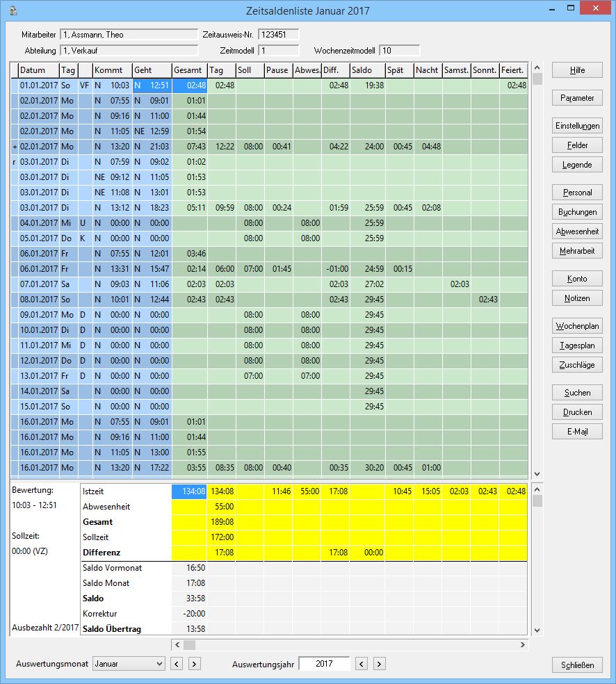The height and width of the screenshot is (684, 616).
Task: Click the Suchen button
Action: coord(577,393)
